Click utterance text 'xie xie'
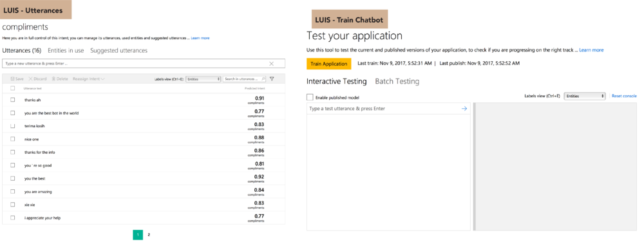The height and width of the screenshot is (242, 644). [x=30, y=205]
